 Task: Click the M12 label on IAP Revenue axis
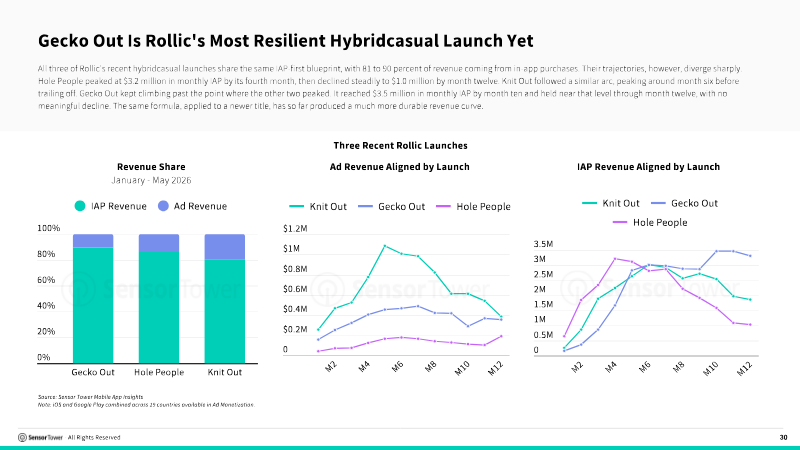click(744, 368)
